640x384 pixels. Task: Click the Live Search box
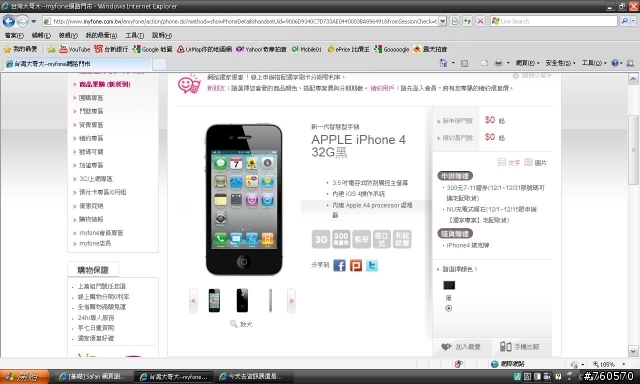pos(554,21)
